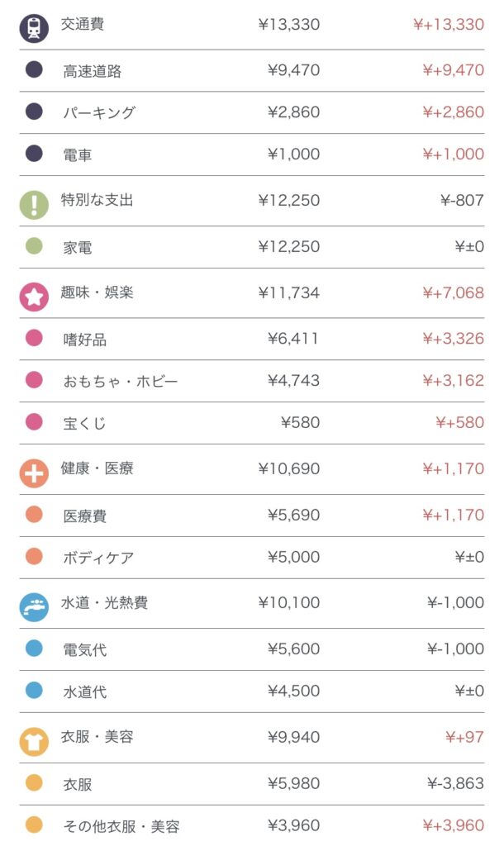Open the パーキング subcategory row
Image resolution: width=504 pixels, height=846 pixels.
click(98, 113)
